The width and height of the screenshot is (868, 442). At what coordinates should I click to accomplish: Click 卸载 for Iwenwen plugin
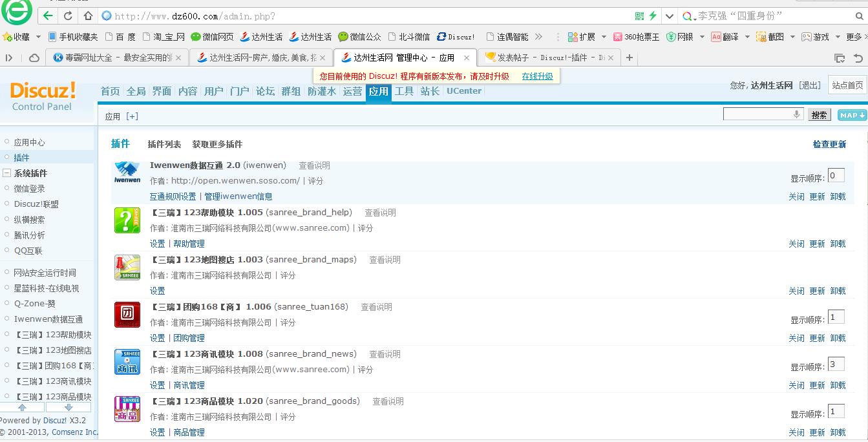click(838, 196)
